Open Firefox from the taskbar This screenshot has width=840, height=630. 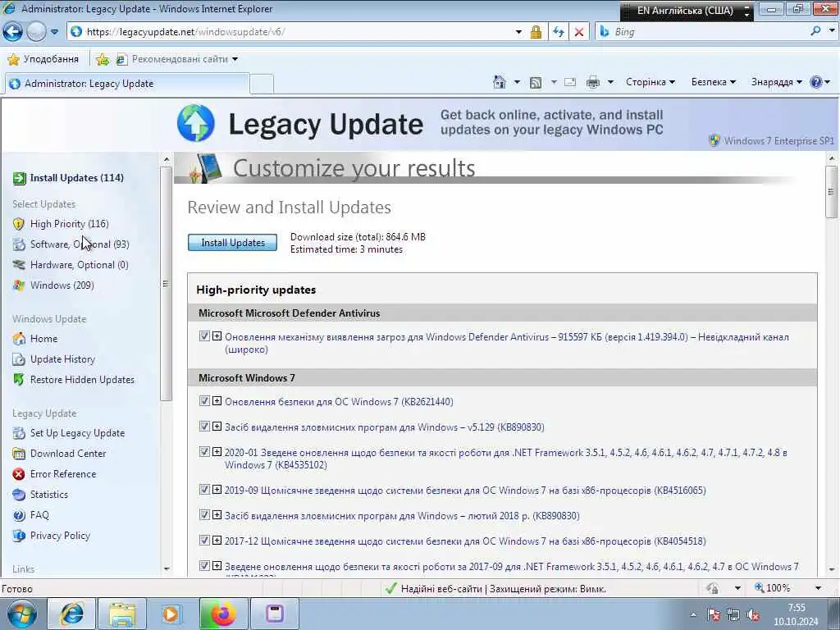[x=223, y=614]
